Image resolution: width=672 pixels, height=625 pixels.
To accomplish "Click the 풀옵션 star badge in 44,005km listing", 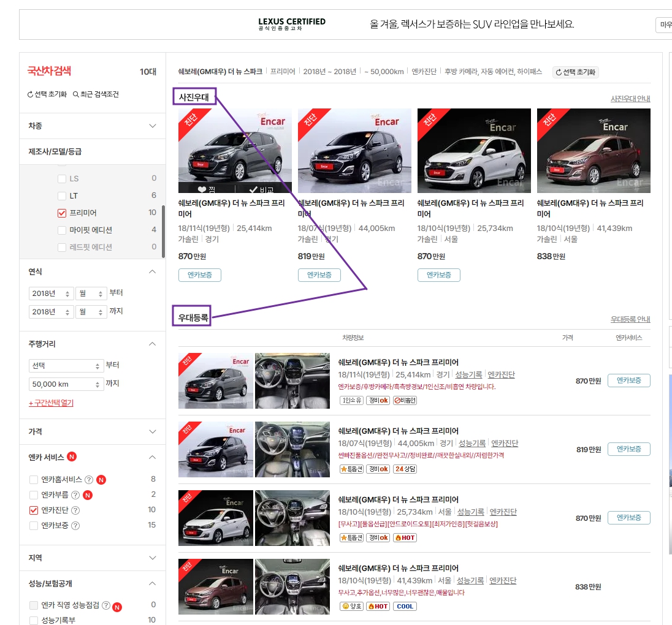I will pyautogui.click(x=351, y=469).
